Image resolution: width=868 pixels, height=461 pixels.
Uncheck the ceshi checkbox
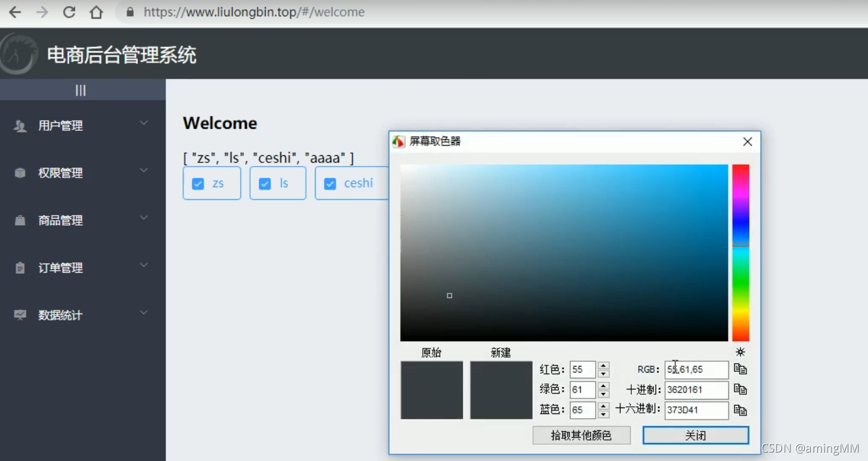coord(330,184)
